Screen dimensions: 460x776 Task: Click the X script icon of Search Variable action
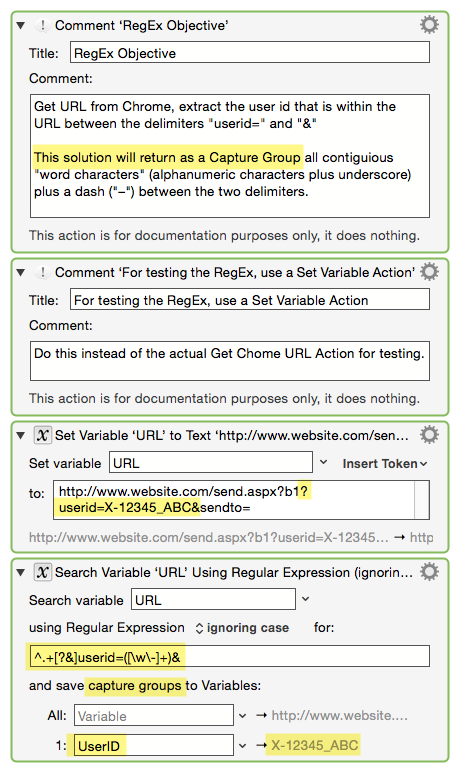[x=43, y=573]
